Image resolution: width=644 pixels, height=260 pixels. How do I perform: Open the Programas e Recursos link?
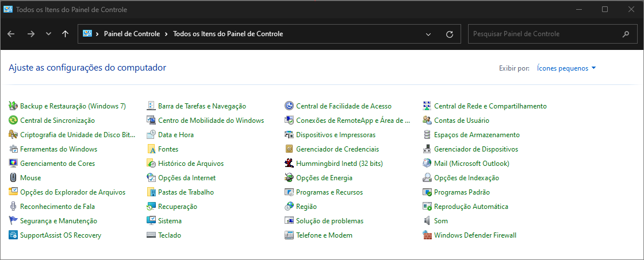tap(329, 192)
